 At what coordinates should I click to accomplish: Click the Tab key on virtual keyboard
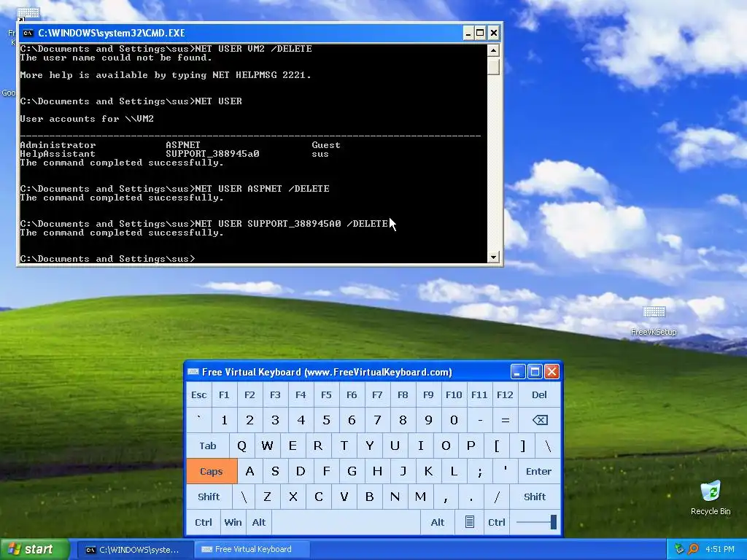click(x=208, y=446)
